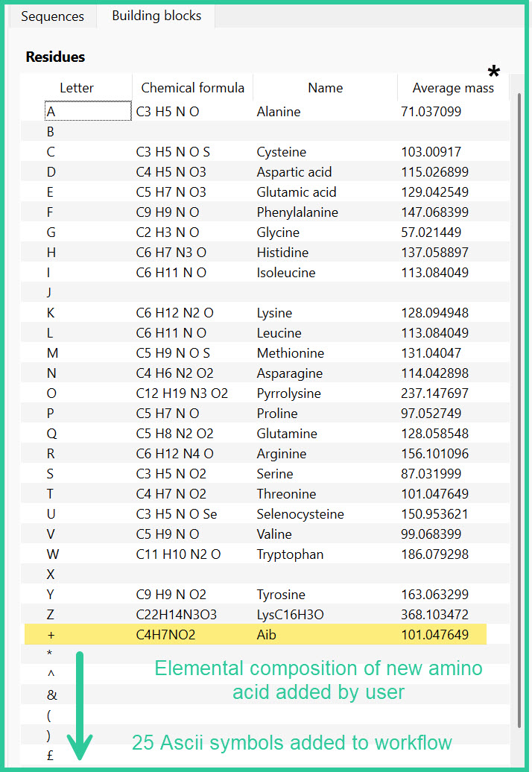Click the Aib name cell

(x=266, y=635)
